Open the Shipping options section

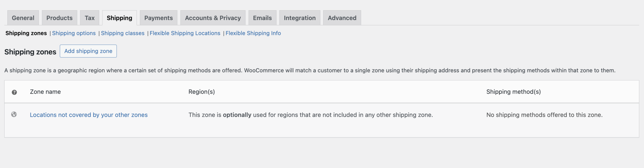74,33
